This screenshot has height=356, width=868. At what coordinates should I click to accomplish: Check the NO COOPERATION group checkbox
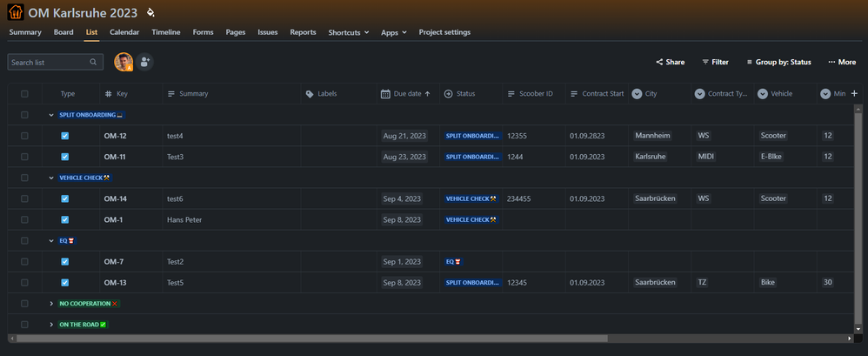[24, 304]
